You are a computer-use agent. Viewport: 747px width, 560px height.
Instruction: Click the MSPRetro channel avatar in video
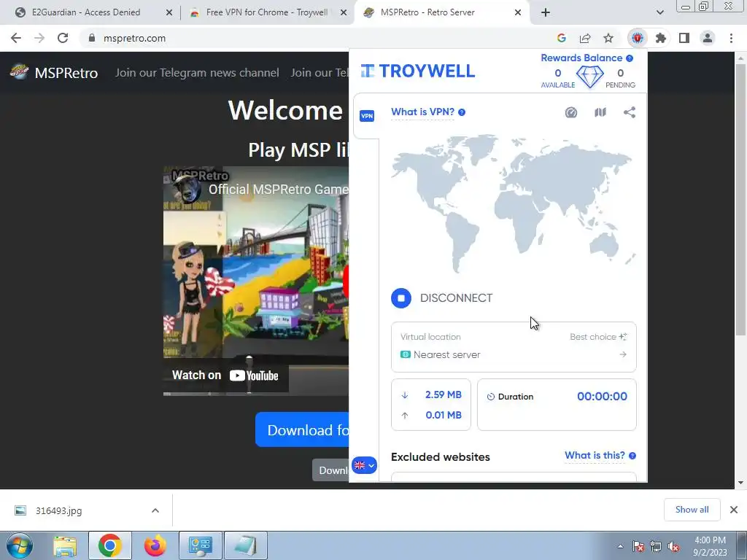pyautogui.click(x=186, y=189)
